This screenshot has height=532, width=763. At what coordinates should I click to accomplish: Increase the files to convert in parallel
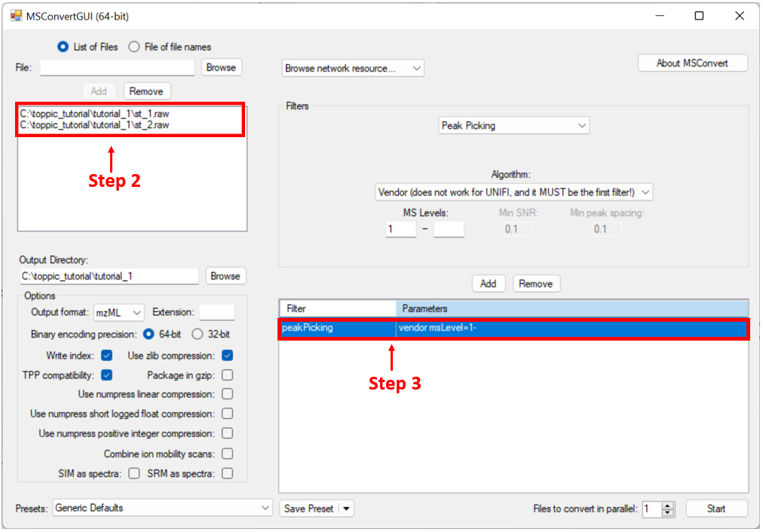click(668, 505)
